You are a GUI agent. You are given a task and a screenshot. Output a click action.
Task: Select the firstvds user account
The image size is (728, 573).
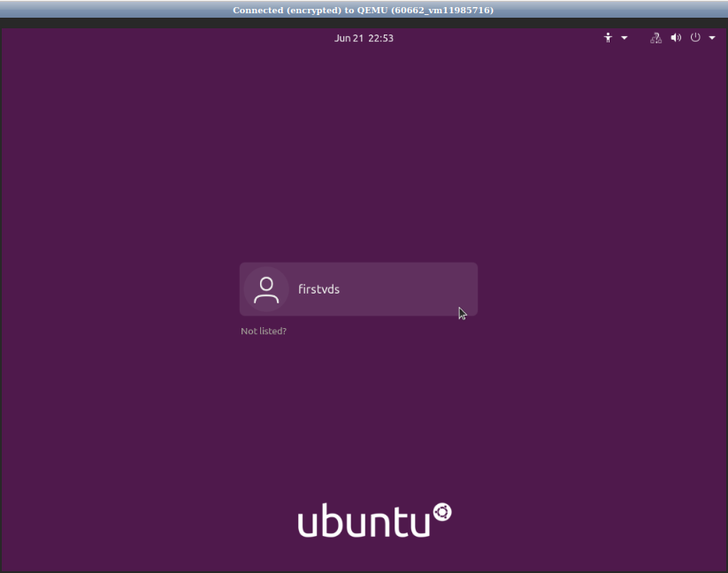tap(358, 289)
